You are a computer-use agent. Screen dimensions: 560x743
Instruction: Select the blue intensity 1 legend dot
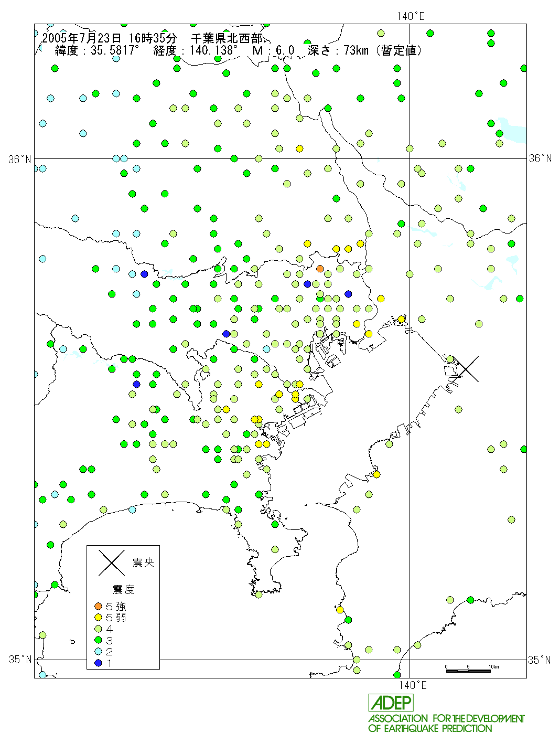click(98, 663)
